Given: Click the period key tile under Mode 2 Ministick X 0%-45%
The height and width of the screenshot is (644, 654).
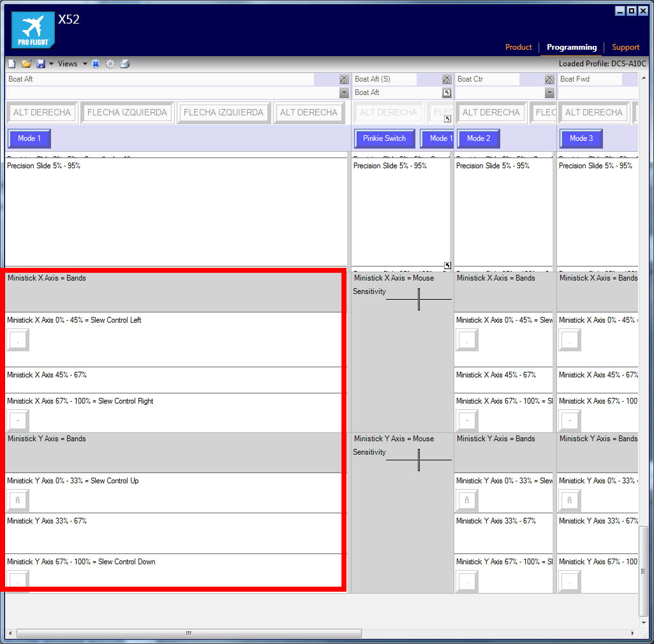Looking at the screenshot, I should [x=466, y=340].
